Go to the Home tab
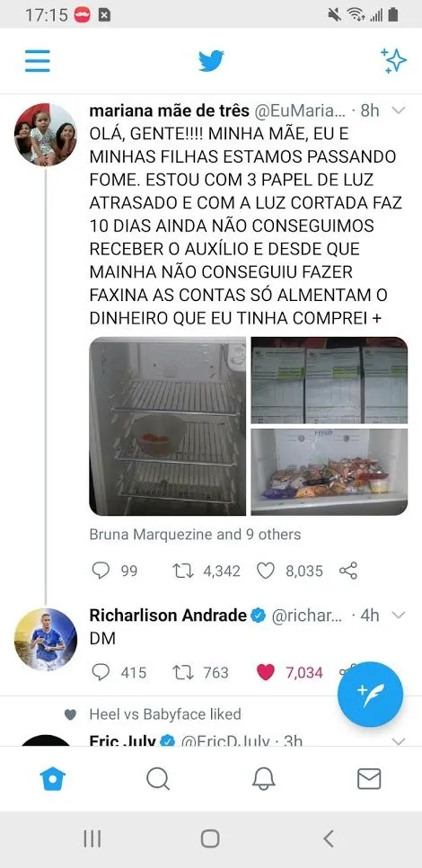This screenshot has height=868, width=422. click(x=53, y=779)
